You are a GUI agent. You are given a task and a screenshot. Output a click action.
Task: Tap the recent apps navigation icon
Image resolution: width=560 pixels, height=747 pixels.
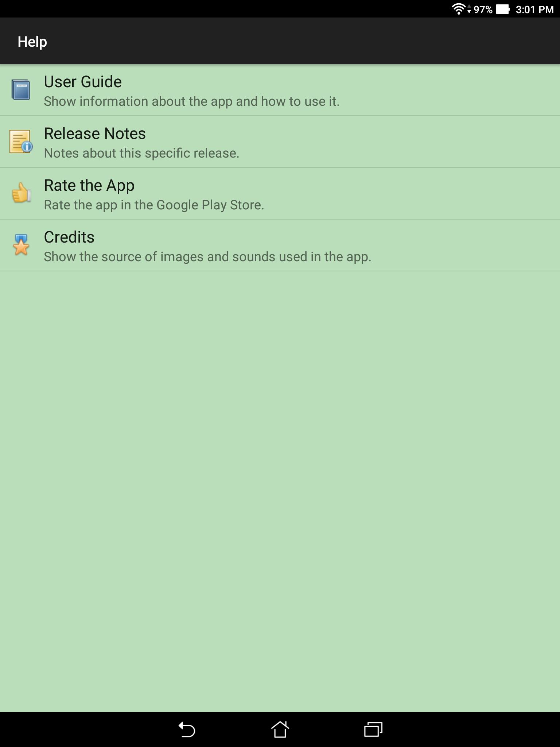tap(373, 729)
